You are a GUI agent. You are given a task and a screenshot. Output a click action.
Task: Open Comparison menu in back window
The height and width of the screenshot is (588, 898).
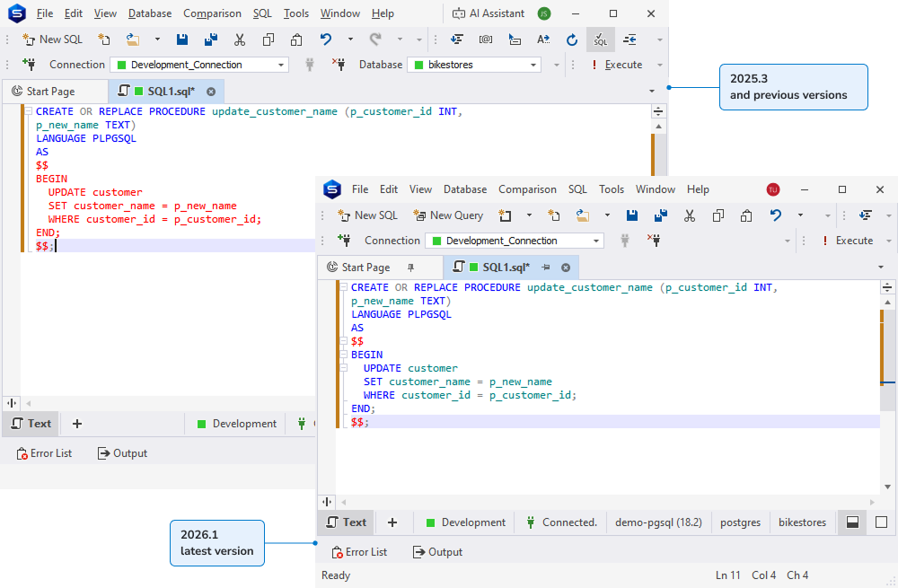(212, 13)
